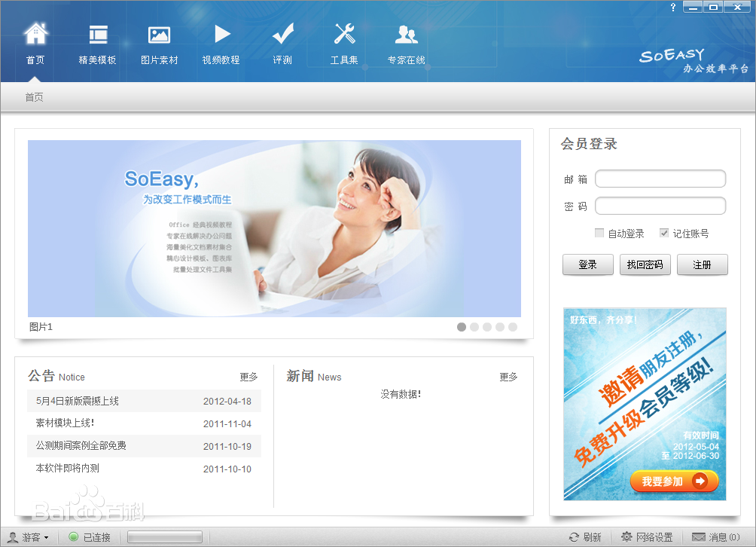This screenshot has width=756, height=547.
Task: Click the SoEasy 办公效率平台 logo
Action: (x=694, y=61)
